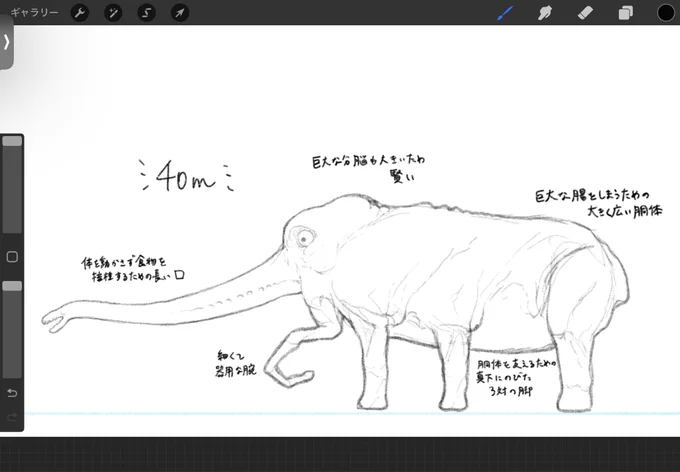Open the black color swatch
The width and height of the screenshot is (680, 472).
[666, 13]
